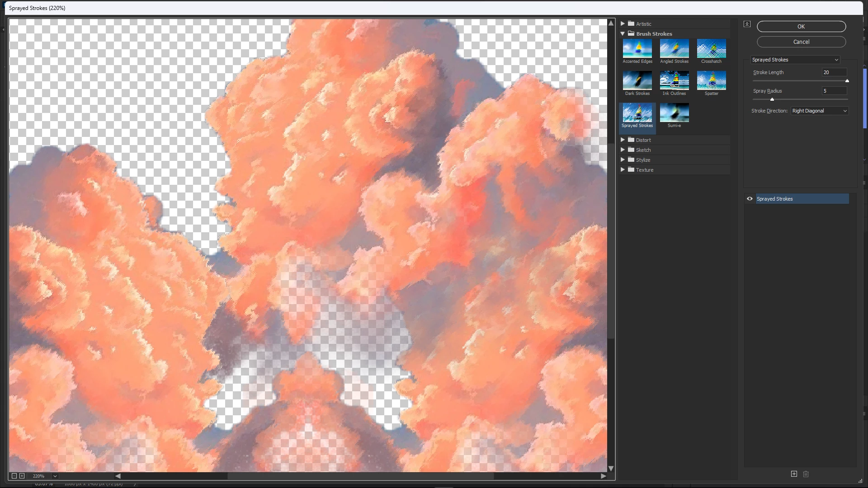Image resolution: width=868 pixels, height=488 pixels.
Task: Click the Spray Radius slider handle
Action: pyautogui.click(x=772, y=99)
